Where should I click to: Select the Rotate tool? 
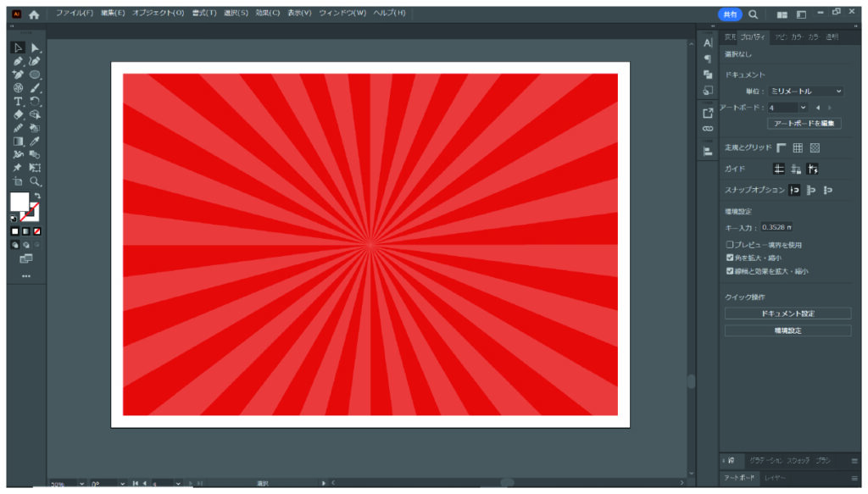35,101
